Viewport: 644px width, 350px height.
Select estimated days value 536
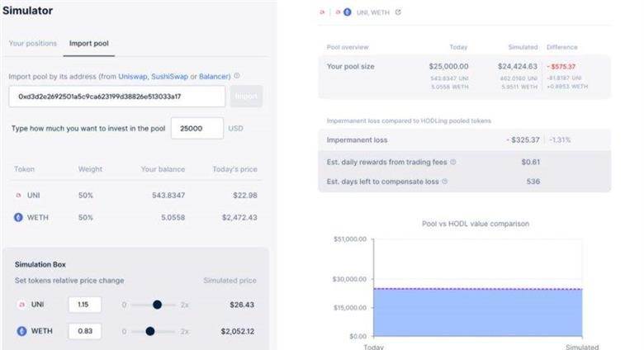pos(533,181)
